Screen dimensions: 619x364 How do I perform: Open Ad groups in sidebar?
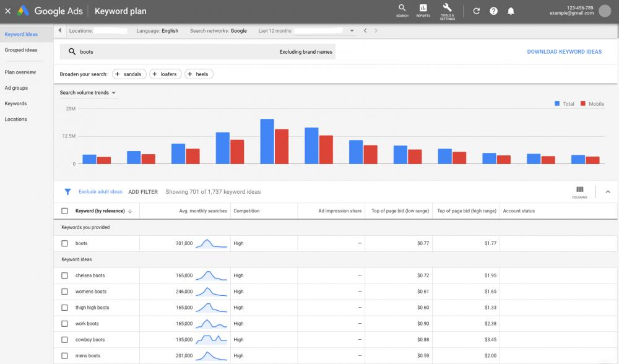(x=16, y=88)
